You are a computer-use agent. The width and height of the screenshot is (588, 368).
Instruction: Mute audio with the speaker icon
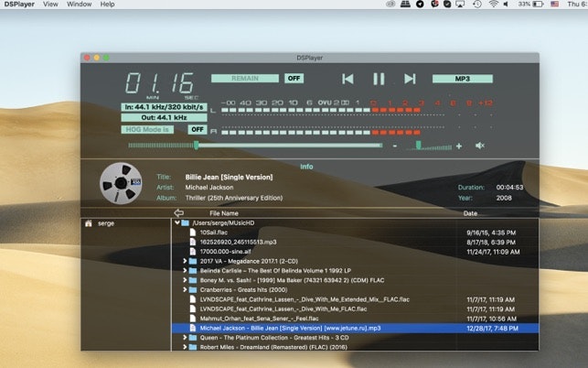pyautogui.click(x=480, y=146)
